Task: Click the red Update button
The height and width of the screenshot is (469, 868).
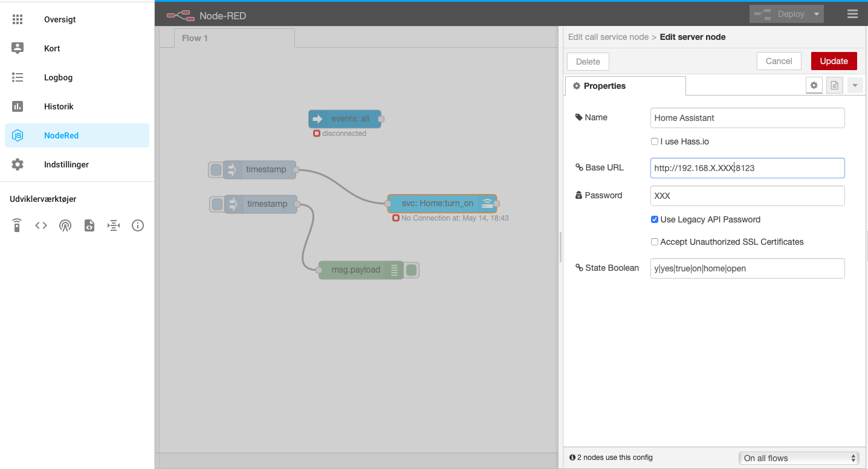Action: [x=834, y=61]
